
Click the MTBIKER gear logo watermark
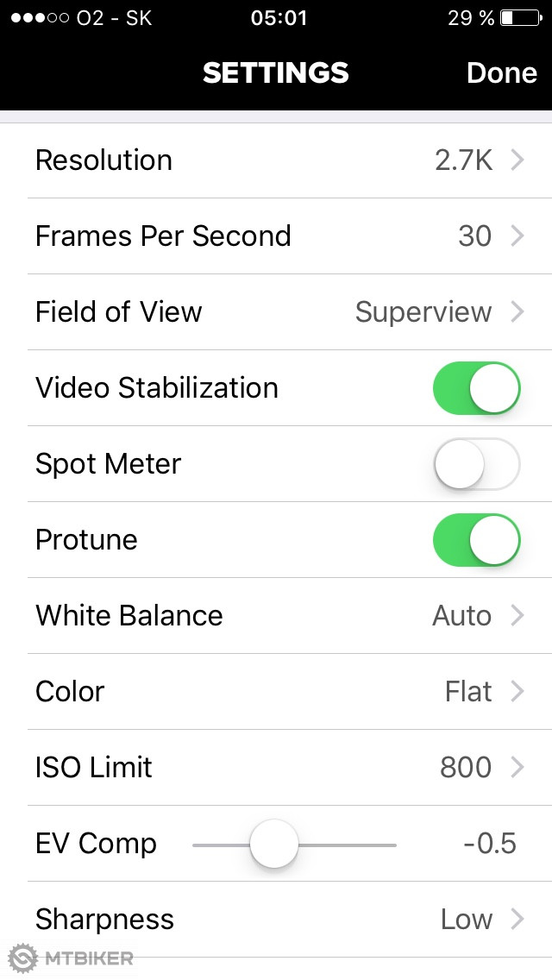coord(23,958)
